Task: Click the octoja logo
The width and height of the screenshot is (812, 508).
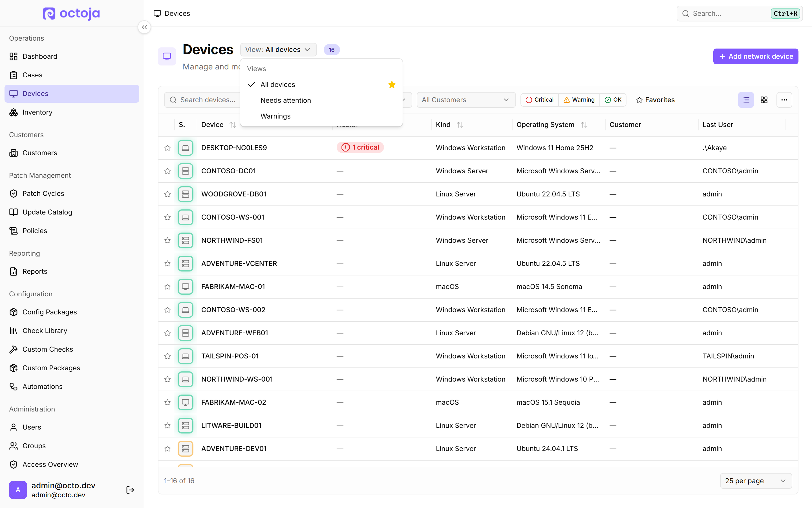Action: coord(71,14)
